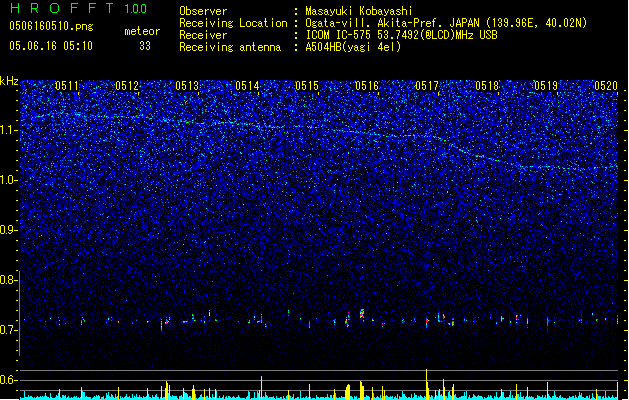Click the 0.7 frequency axis label
The image size is (629, 400).
(8, 330)
